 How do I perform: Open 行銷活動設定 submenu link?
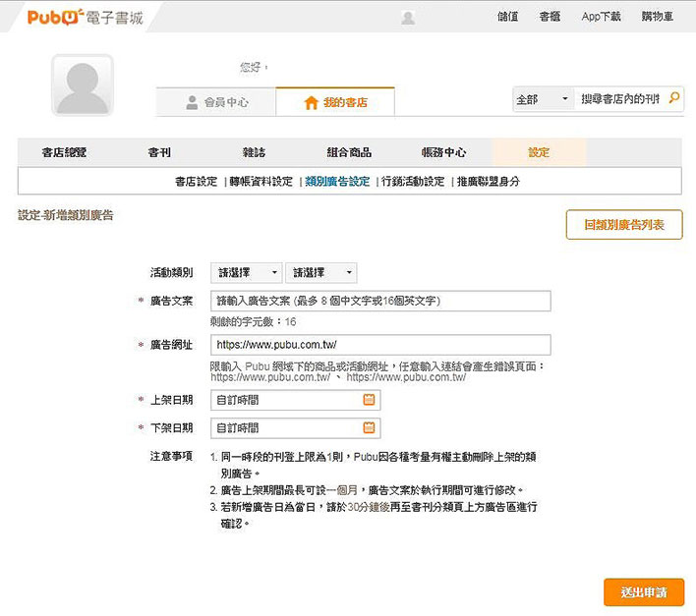pyautogui.click(x=413, y=182)
